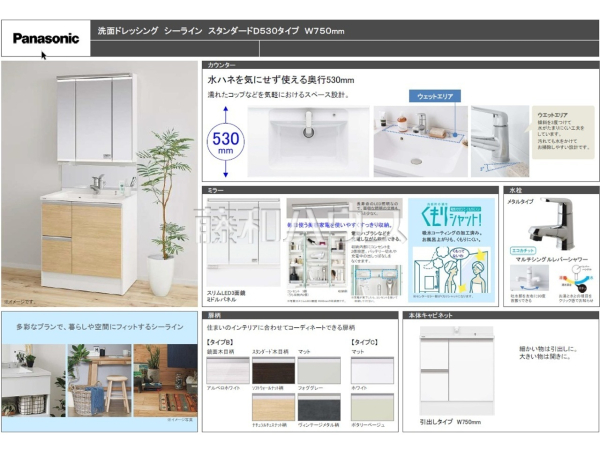Image resolution: width=600 pixels, height=450 pixels.
Task: Click the 水ハネを気にせず使える奥行530mm heading
Action: [280, 80]
